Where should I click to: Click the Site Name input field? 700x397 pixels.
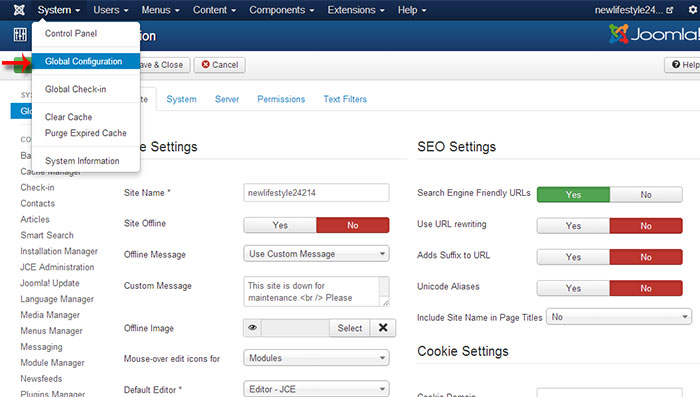(317, 193)
